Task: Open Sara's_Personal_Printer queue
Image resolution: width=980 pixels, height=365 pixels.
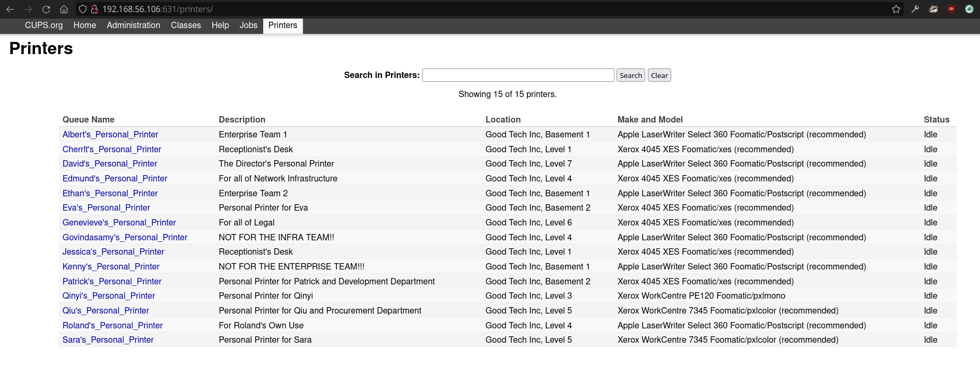Action: [108, 340]
